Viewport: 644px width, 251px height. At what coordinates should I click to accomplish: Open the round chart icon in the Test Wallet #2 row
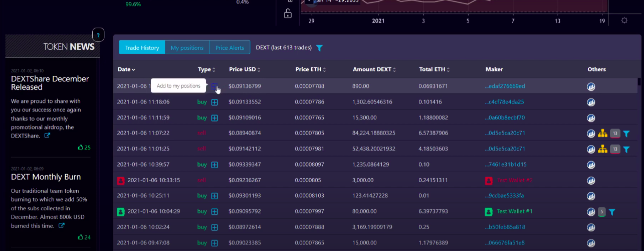coord(591,180)
